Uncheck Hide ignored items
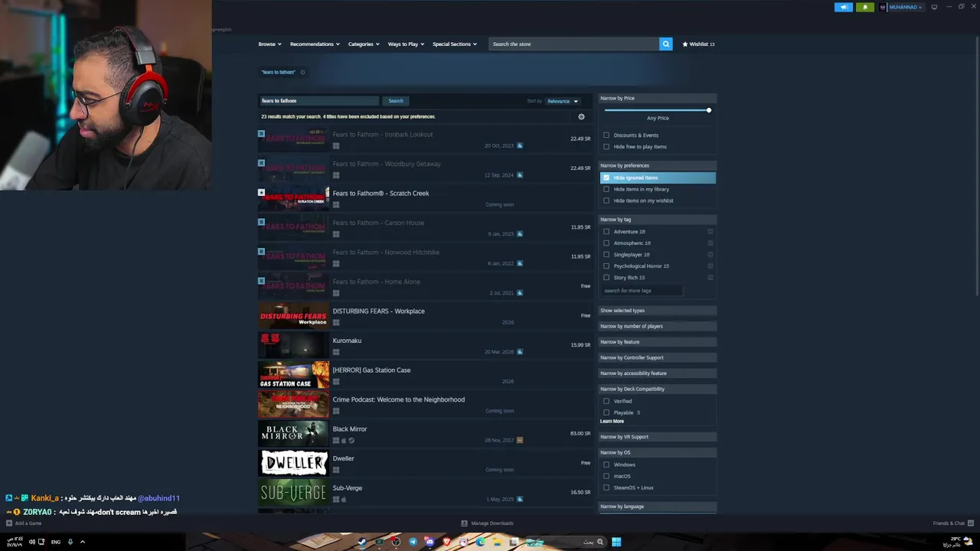Image resolution: width=980 pixels, height=551 pixels. pos(606,178)
